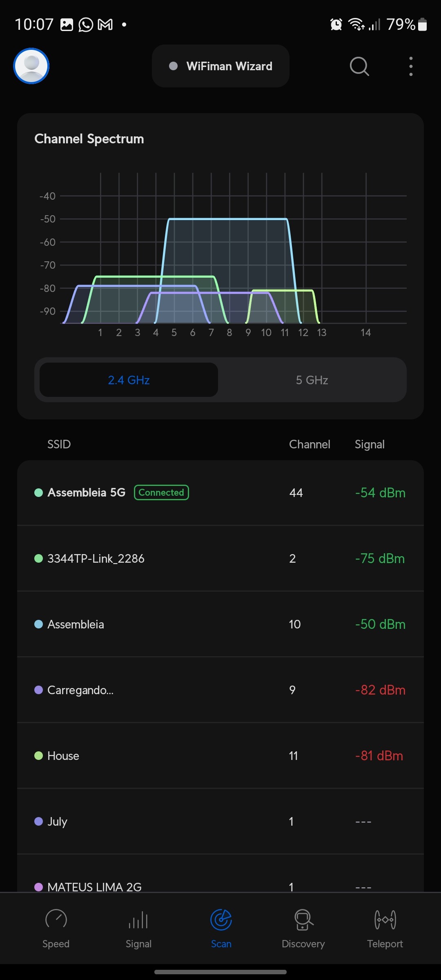This screenshot has height=980, width=441.
Task: Tap the alarm icon in status bar
Action: pos(336,24)
